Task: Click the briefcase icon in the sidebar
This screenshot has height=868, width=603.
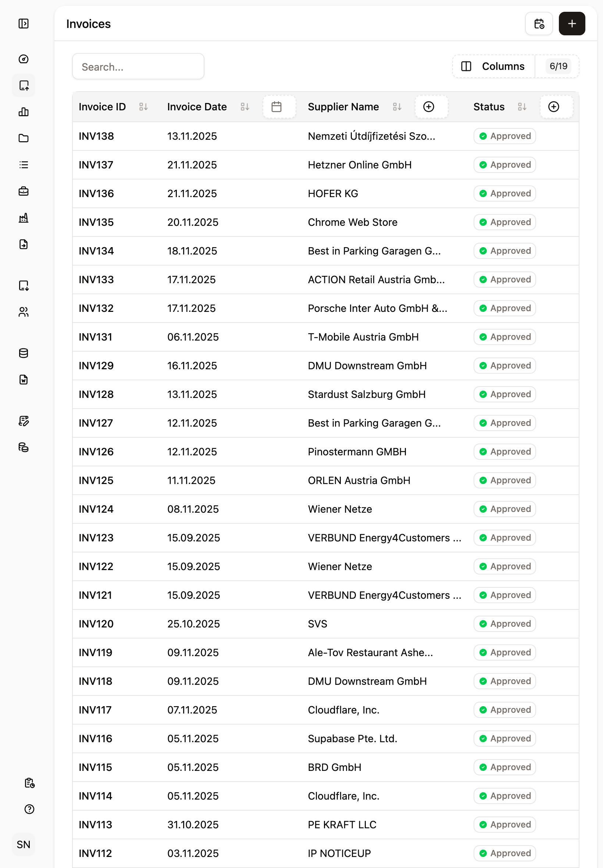Action: (x=24, y=191)
